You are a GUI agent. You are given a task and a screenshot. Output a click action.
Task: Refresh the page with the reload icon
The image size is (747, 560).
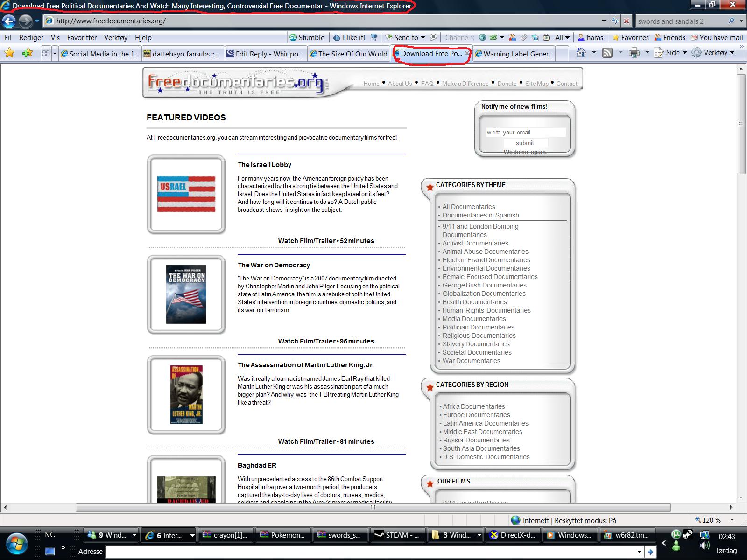click(615, 21)
